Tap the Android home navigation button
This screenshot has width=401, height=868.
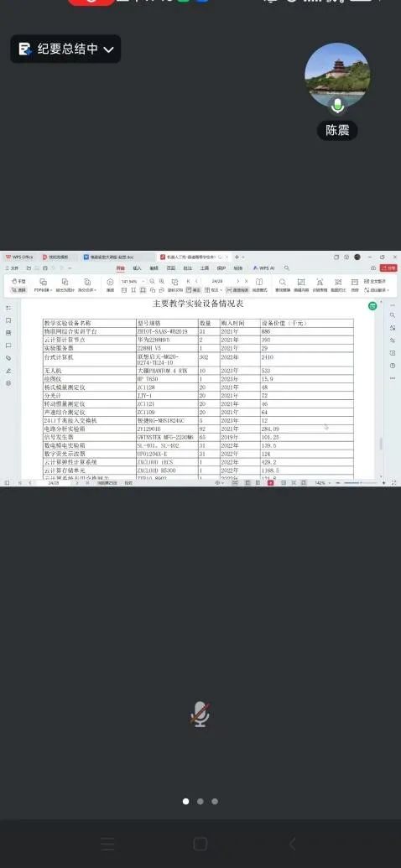click(x=200, y=844)
